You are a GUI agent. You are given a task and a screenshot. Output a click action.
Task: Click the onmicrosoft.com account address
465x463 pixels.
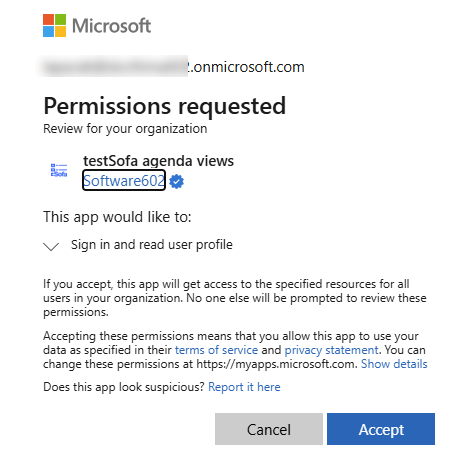click(170, 67)
